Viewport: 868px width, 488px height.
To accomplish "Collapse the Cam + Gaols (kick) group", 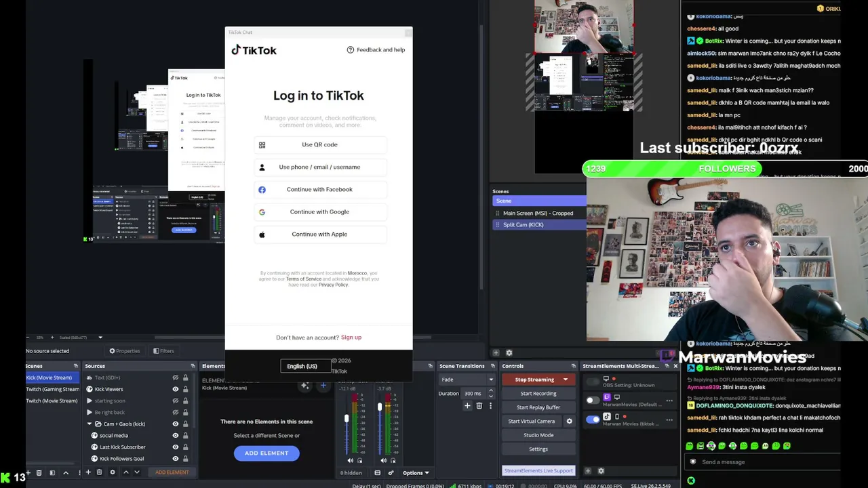I will point(89,424).
